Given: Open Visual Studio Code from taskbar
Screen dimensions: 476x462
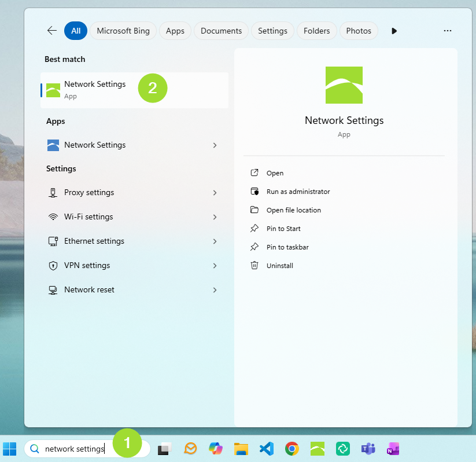Looking at the screenshot, I should click(266, 449).
